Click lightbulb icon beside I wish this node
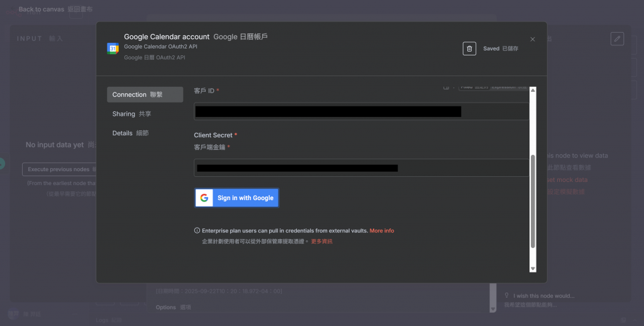 (x=506, y=295)
